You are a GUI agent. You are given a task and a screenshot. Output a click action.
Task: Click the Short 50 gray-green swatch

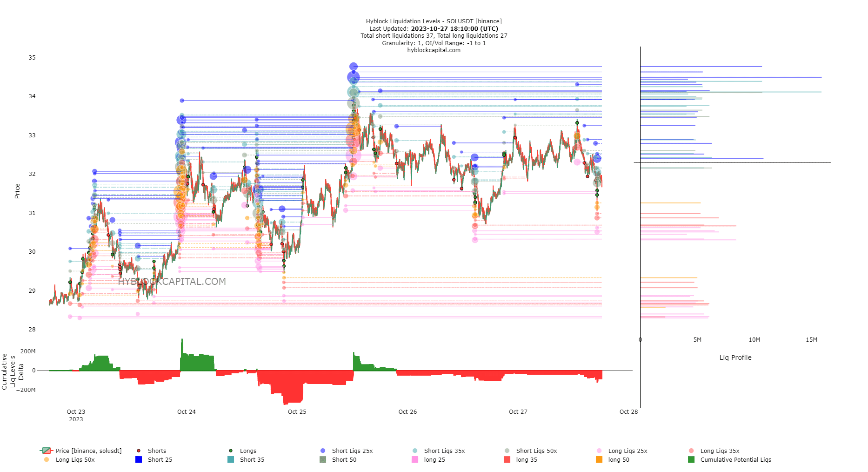[323, 459]
